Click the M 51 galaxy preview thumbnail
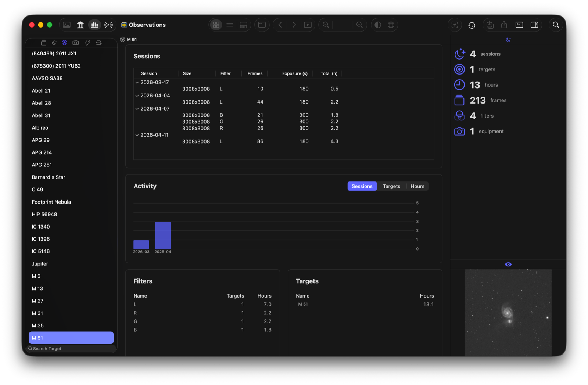This screenshot has width=588, height=385. tap(508, 313)
